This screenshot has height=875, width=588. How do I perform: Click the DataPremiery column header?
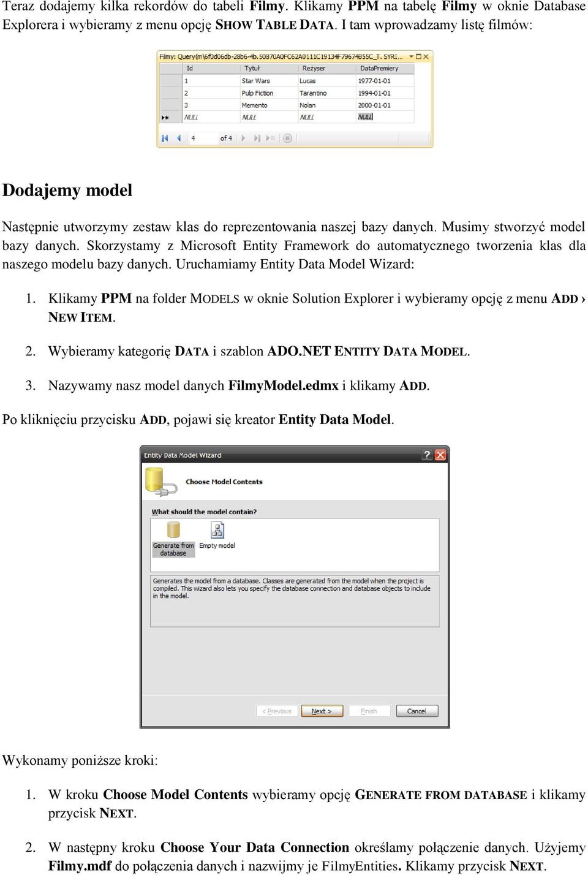pos(385,69)
